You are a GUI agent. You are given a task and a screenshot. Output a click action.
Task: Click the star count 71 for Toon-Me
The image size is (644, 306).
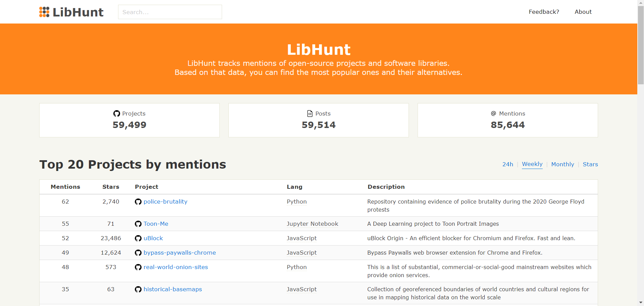(x=111, y=224)
